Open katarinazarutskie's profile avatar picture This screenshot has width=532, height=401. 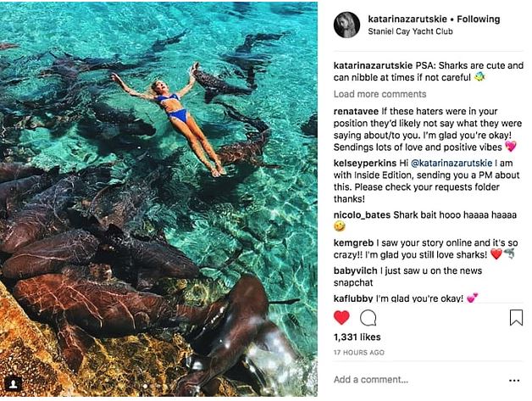pyautogui.click(x=346, y=25)
